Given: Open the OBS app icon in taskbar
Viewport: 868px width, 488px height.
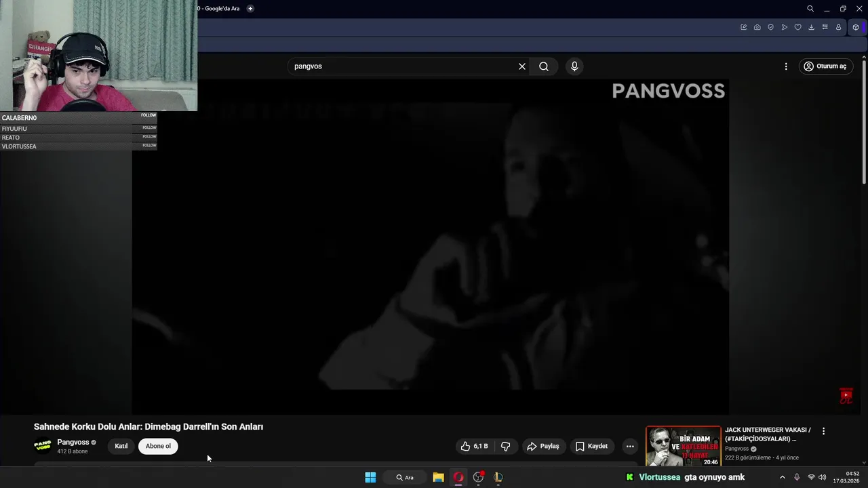Looking at the screenshot, I should coord(479,477).
